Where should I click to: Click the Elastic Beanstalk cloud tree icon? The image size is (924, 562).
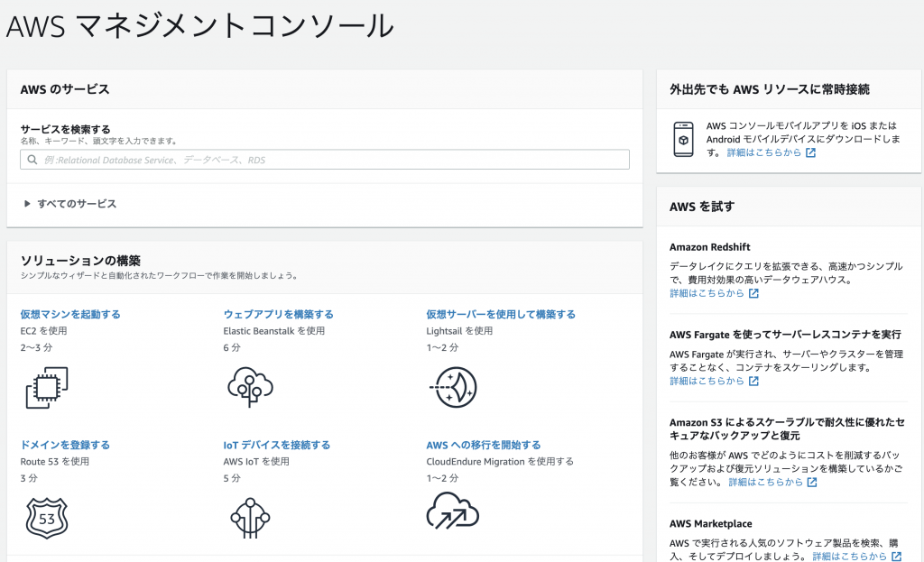tap(250, 387)
